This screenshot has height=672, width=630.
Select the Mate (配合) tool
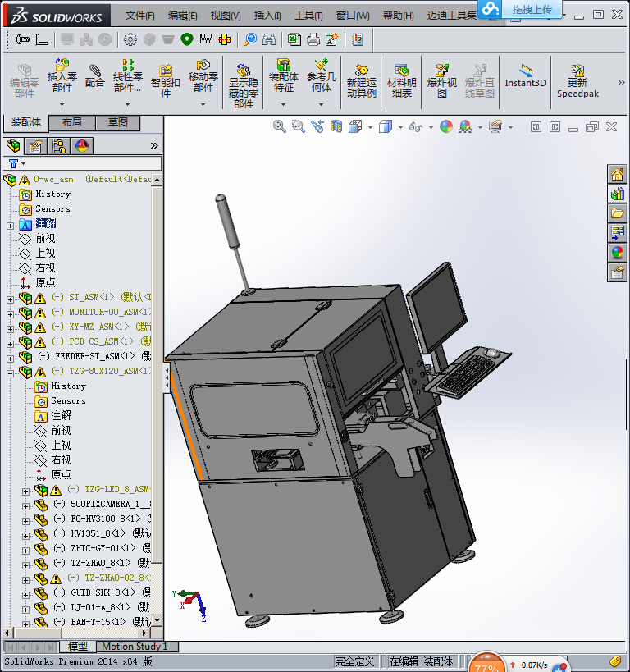(95, 75)
